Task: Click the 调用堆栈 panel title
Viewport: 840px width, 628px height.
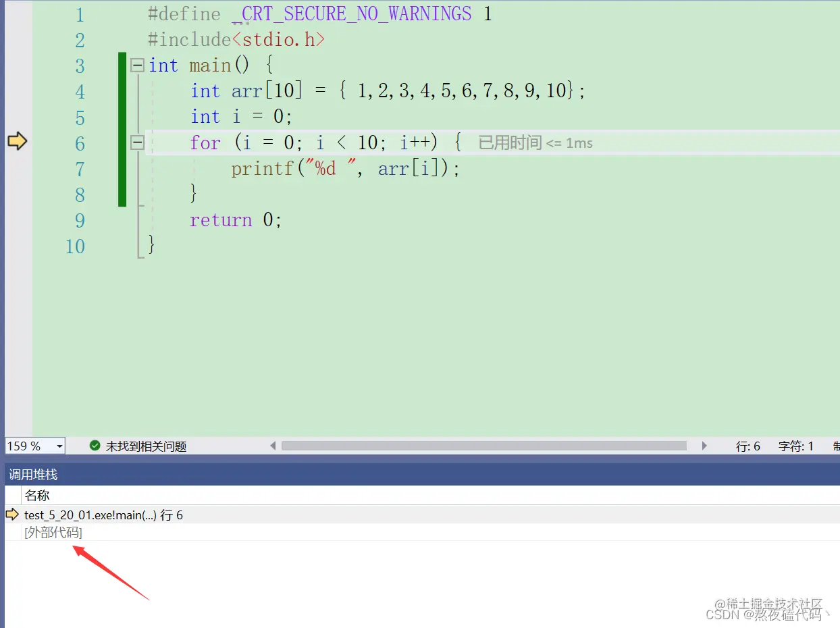Action: [33, 475]
